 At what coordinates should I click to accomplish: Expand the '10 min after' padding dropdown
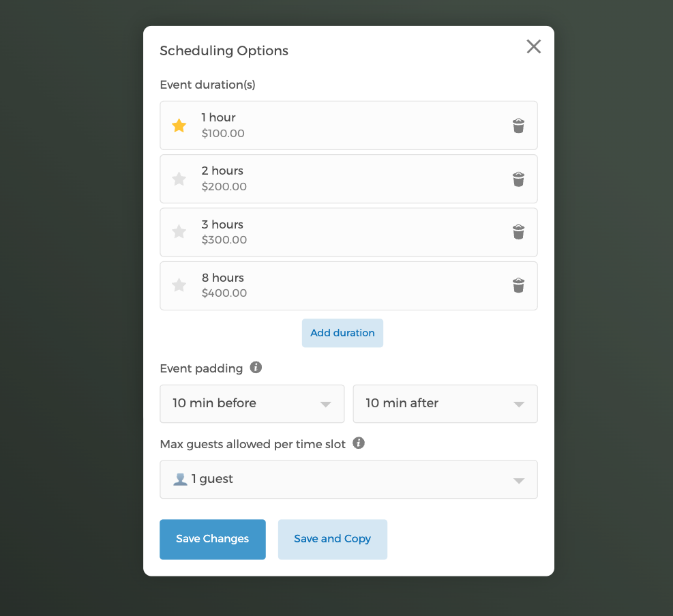pyautogui.click(x=445, y=404)
